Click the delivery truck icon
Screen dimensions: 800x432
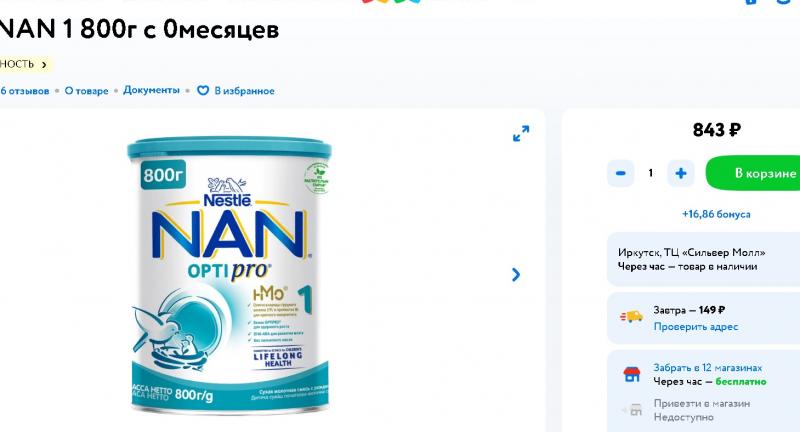click(632, 317)
